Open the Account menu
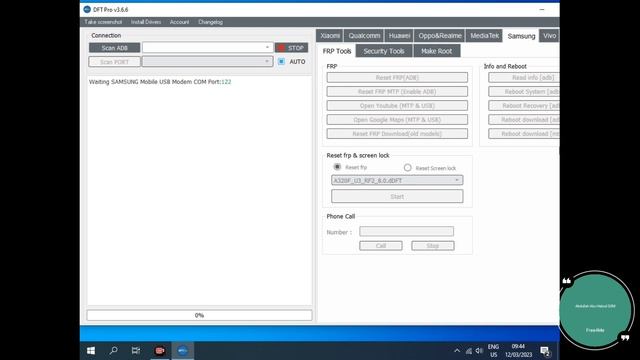Image resolution: width=640 pixels, height=360 pixels. point(180,22)
